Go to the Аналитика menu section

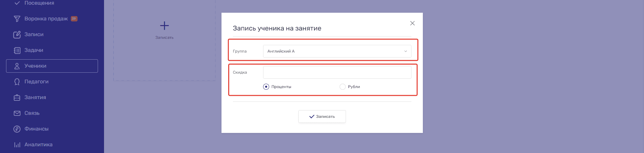[x=38, y=145]
